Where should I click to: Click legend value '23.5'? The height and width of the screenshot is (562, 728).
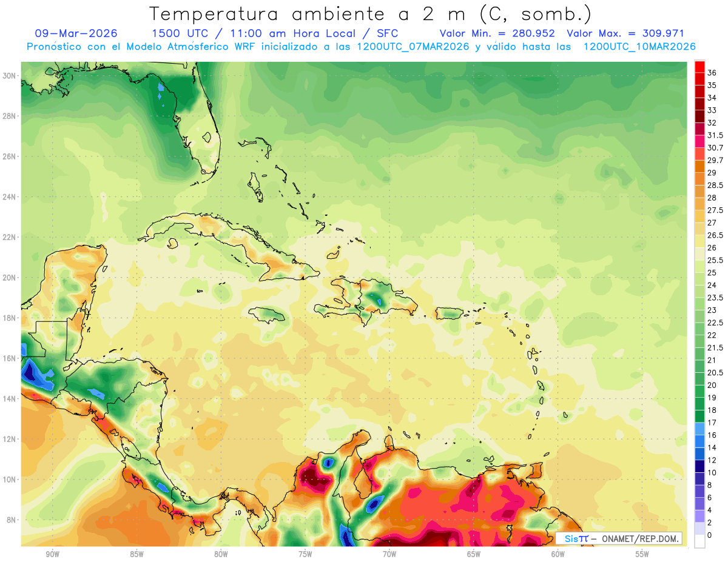715,298
